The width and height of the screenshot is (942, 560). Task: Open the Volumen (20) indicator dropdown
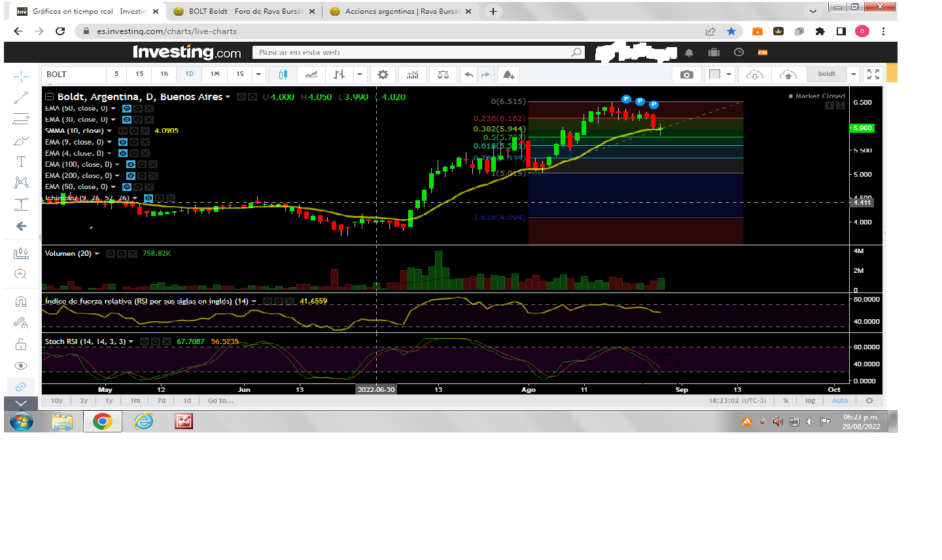97,254
